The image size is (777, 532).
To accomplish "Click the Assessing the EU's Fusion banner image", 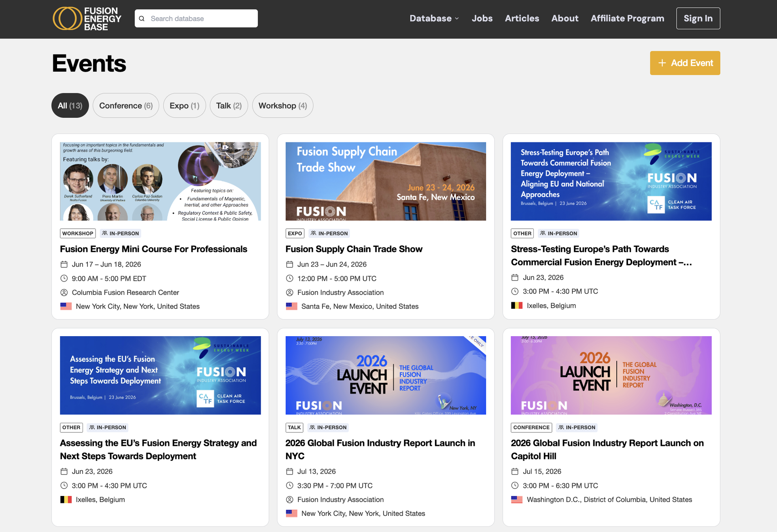I will coord(160,375).
